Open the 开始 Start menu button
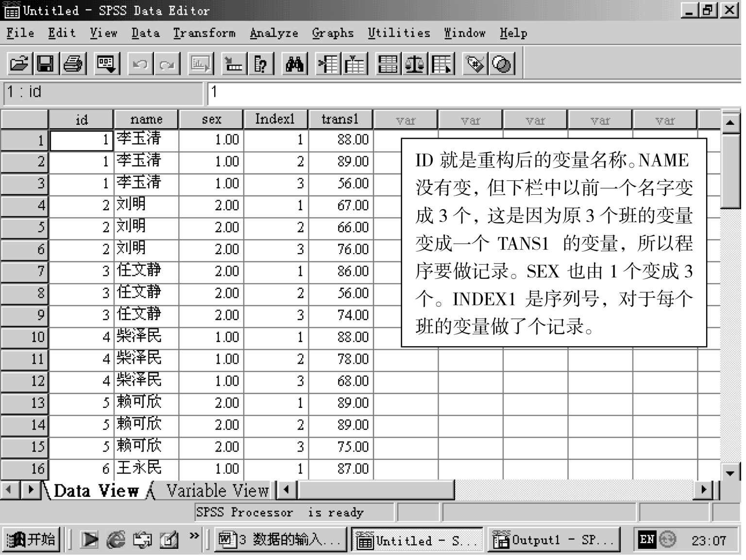The image size is (746, 560). click(x=31, y=540)
